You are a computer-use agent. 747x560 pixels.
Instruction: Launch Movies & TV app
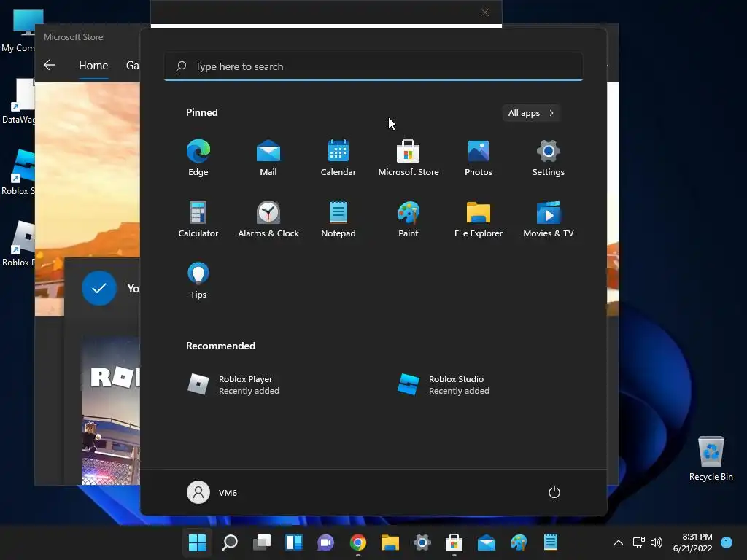(549, 219)
